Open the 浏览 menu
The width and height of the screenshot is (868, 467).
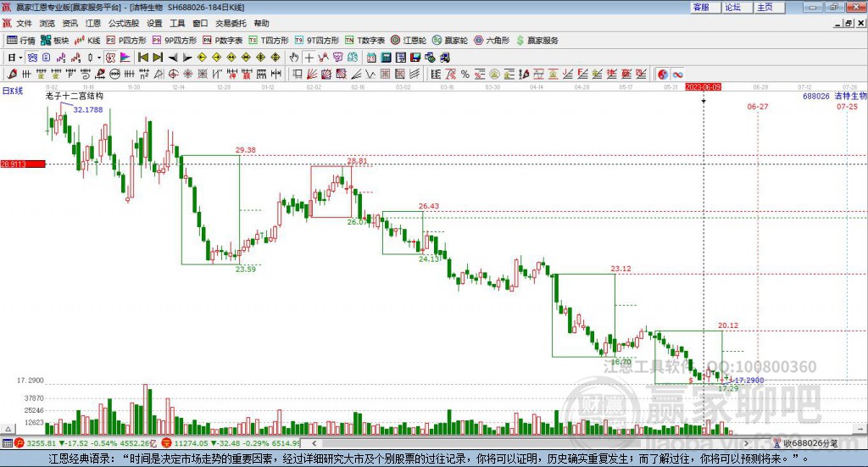[47, 23]
